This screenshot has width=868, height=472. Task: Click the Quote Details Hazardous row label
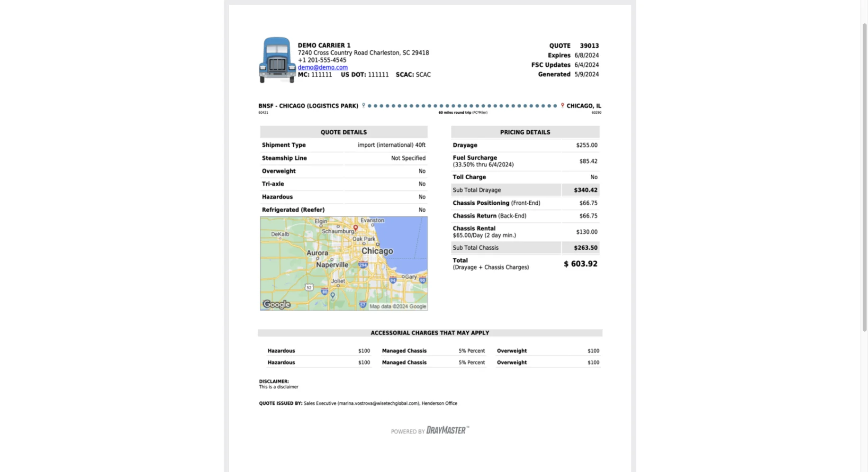pyautogui.click(x=277, y=197)
